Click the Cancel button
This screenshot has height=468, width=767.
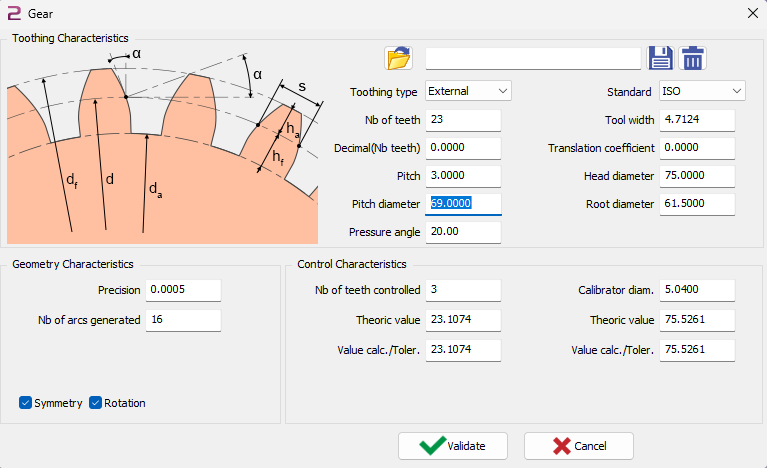pos(579,446)
